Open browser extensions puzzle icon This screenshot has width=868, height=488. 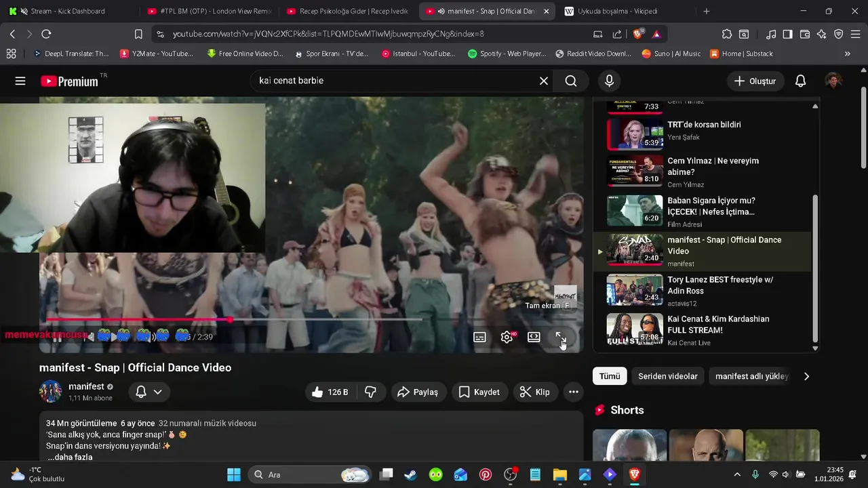pos(727,34)
